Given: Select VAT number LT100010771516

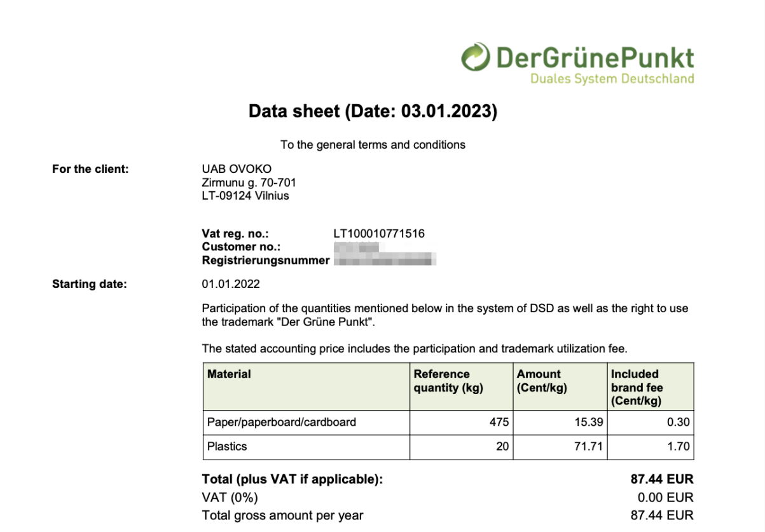Looking at the screenshot, I should [379, 234].
